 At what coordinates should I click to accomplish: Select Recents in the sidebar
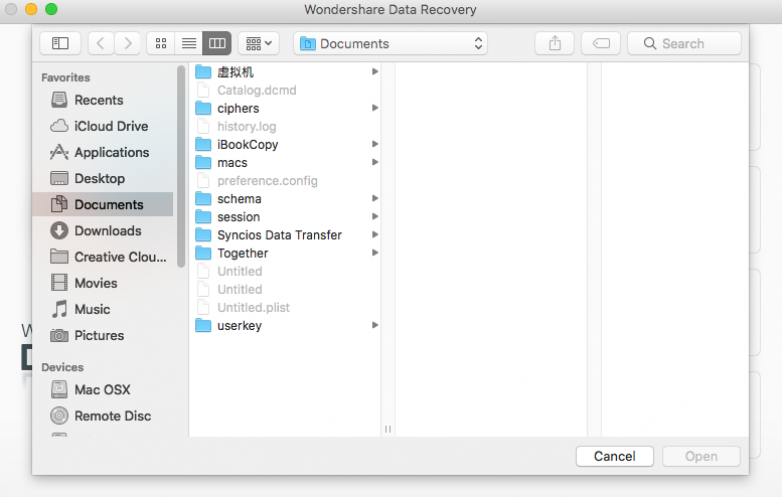click(105, 100)
